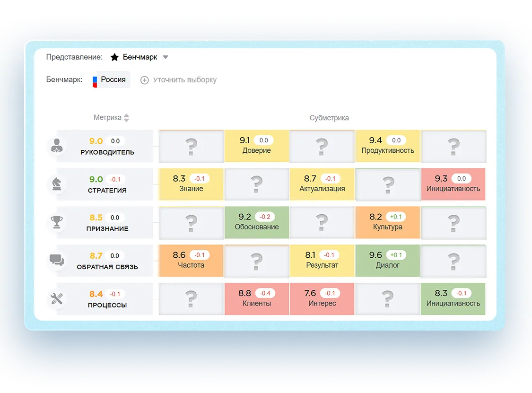Click the Руководитель person icon
532x393 pixels.
tap(57, 146)
